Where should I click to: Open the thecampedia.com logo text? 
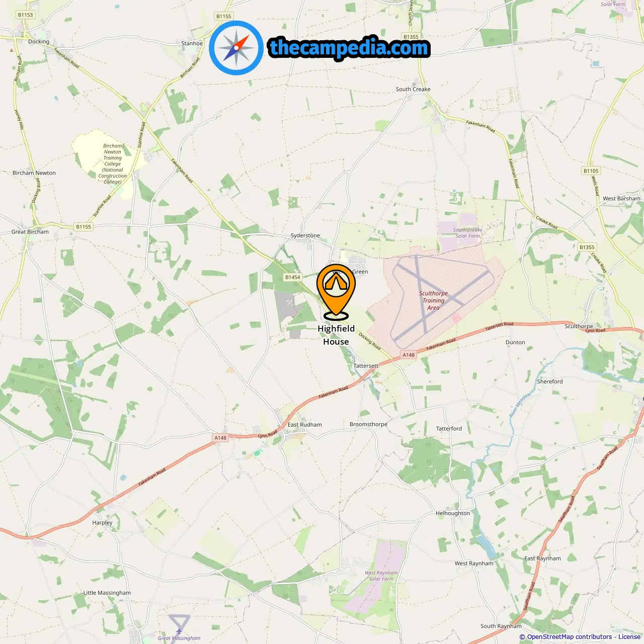coord(349,48)
